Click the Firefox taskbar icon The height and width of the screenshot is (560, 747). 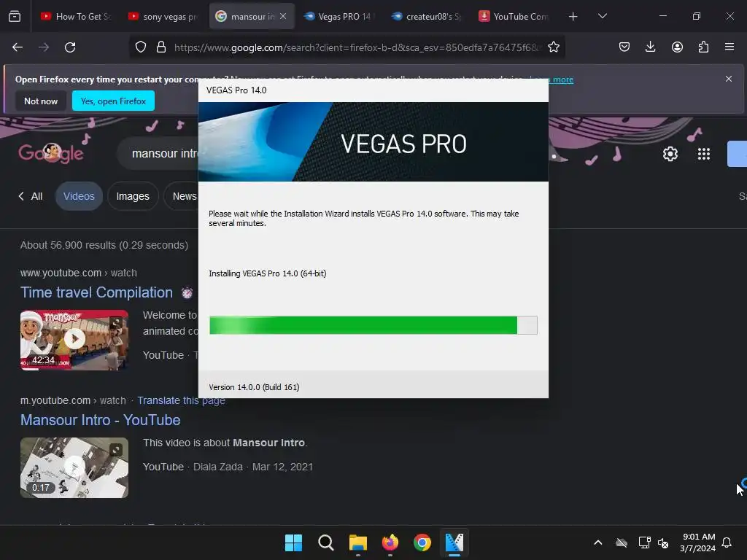[390, 542]
